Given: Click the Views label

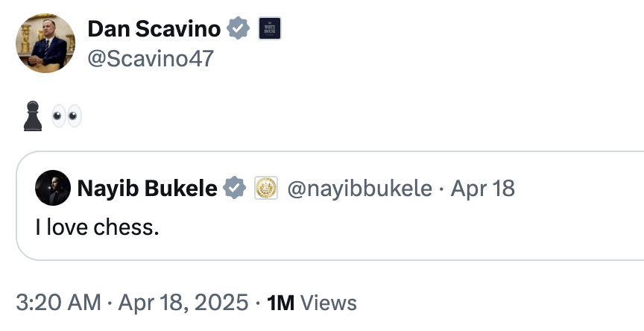Looking at the screenshot, I should point(329,303).
